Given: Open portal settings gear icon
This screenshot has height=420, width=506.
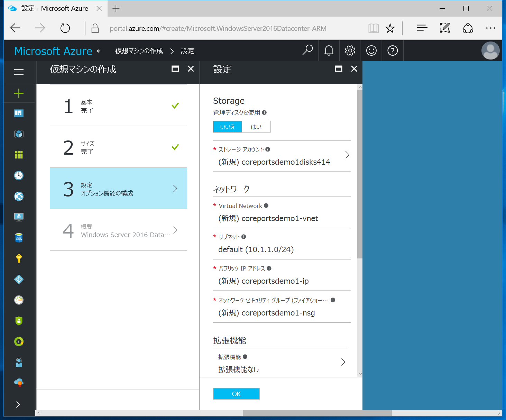Looking at the screenshot, I should point(350,51).
